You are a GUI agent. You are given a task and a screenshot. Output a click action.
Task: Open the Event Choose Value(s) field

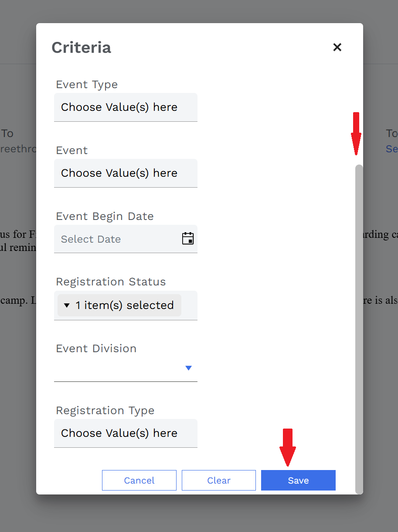pos(126,173)
